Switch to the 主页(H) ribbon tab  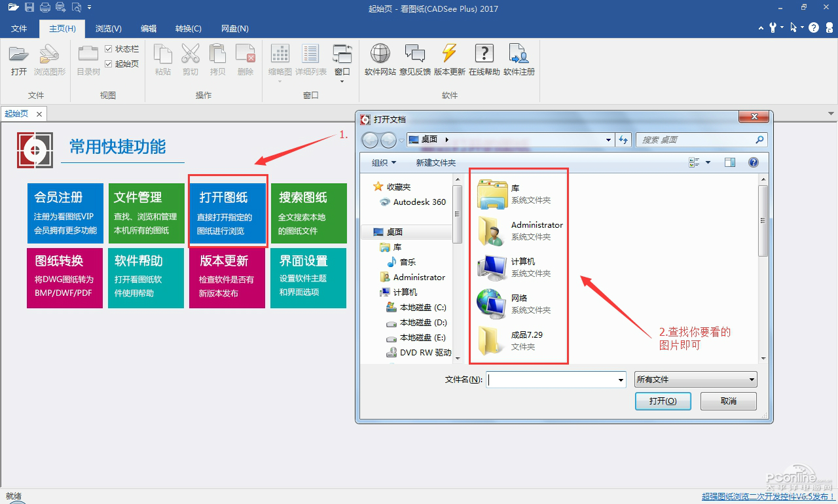pyautogui.click(x=62, y=29)
